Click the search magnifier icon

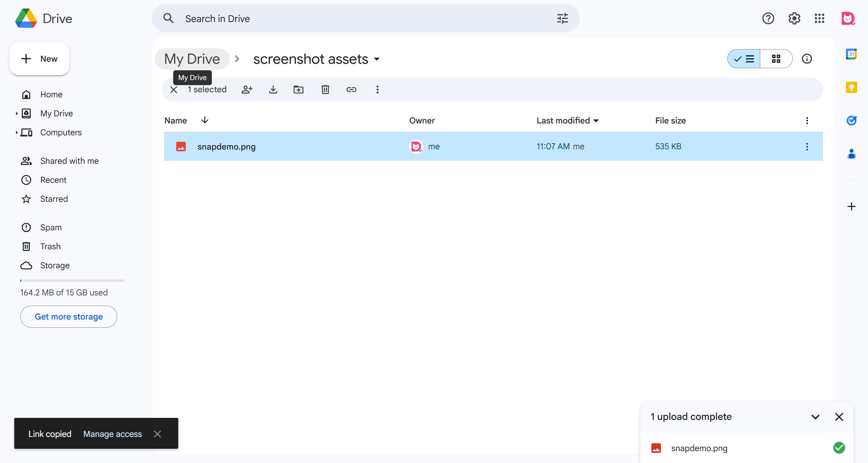pos(168,18)
